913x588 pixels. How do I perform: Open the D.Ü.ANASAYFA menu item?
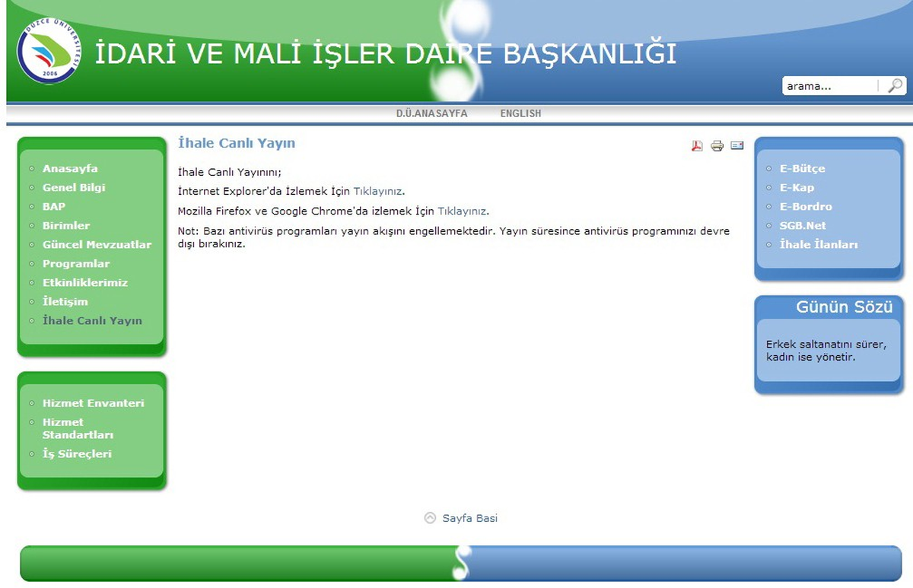(x=431, y=113)
